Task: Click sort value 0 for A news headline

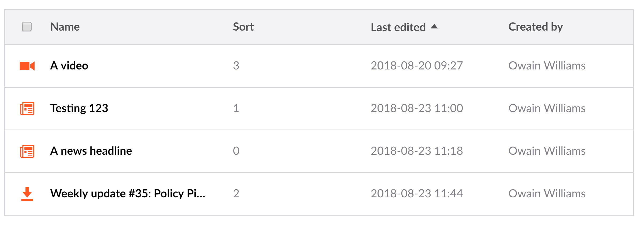Action: tap(236, 151)
